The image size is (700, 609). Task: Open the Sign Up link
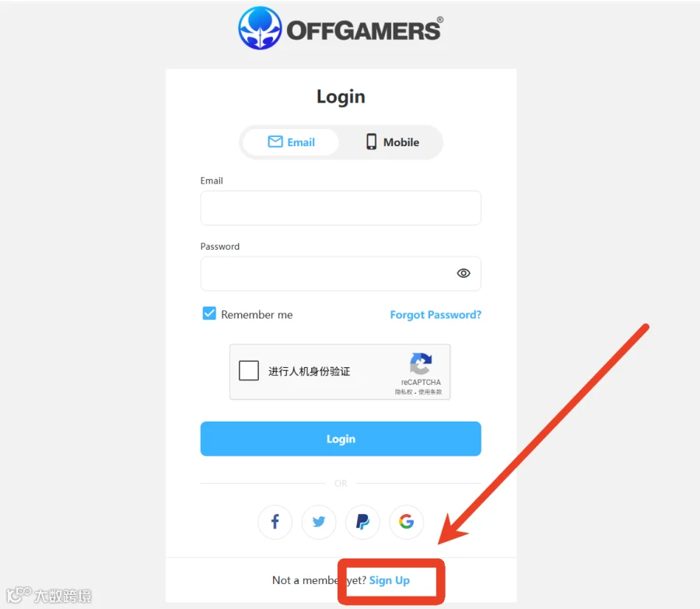(390, 580)
